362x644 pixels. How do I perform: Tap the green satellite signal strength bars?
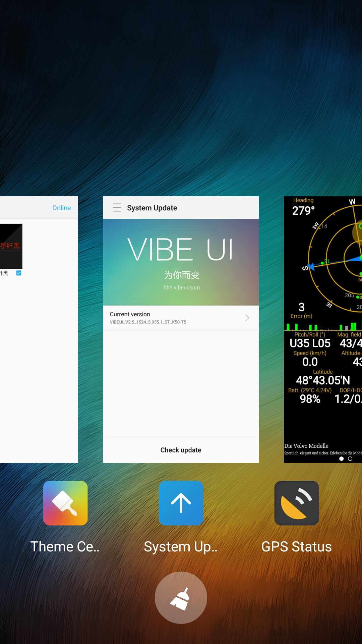[323, 326]
